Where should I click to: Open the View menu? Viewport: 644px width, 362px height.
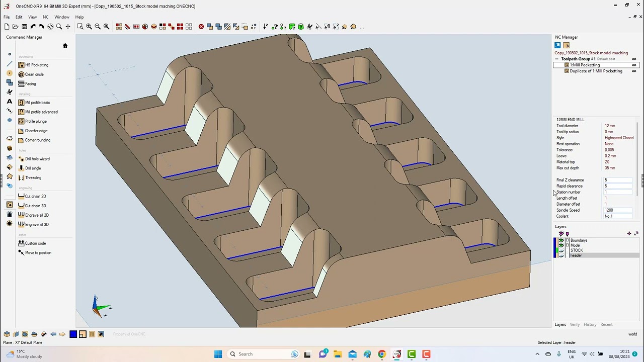(x=32, y=17)
